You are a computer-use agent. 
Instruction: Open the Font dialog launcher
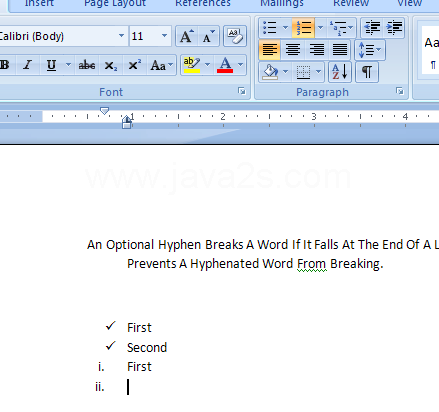(x=242, y=91)
